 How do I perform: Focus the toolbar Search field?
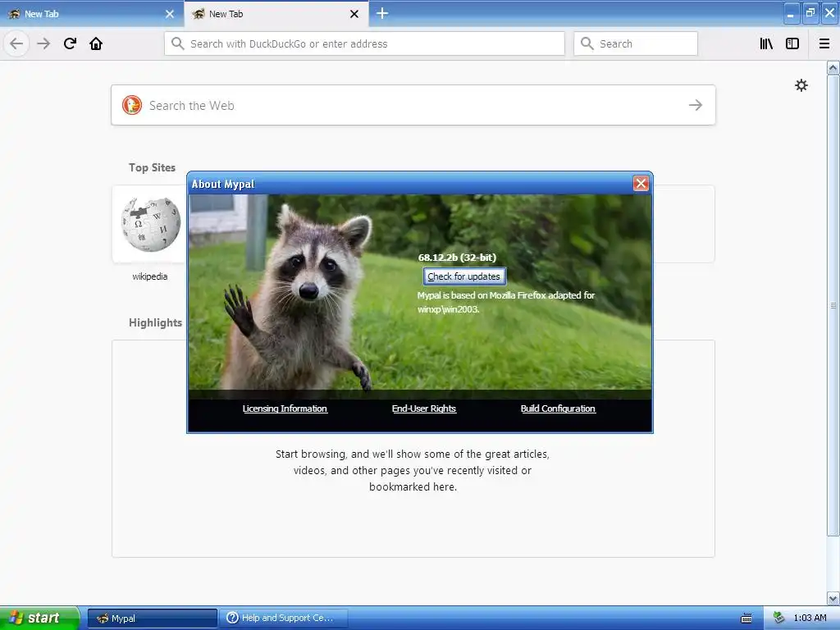click(x=636, y=43)
